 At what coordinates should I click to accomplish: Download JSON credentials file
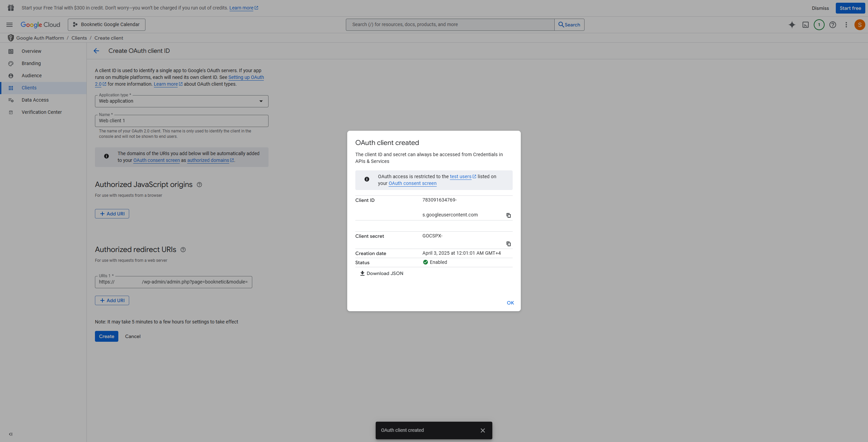tap(381, 273)
